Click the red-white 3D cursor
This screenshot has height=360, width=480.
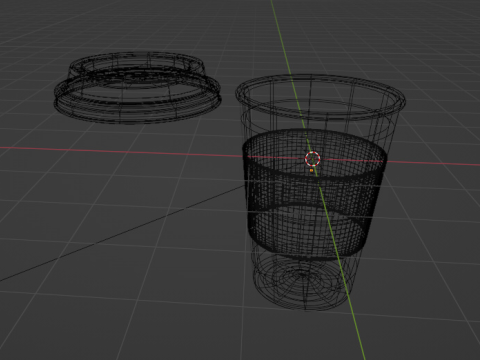point(313,159)
